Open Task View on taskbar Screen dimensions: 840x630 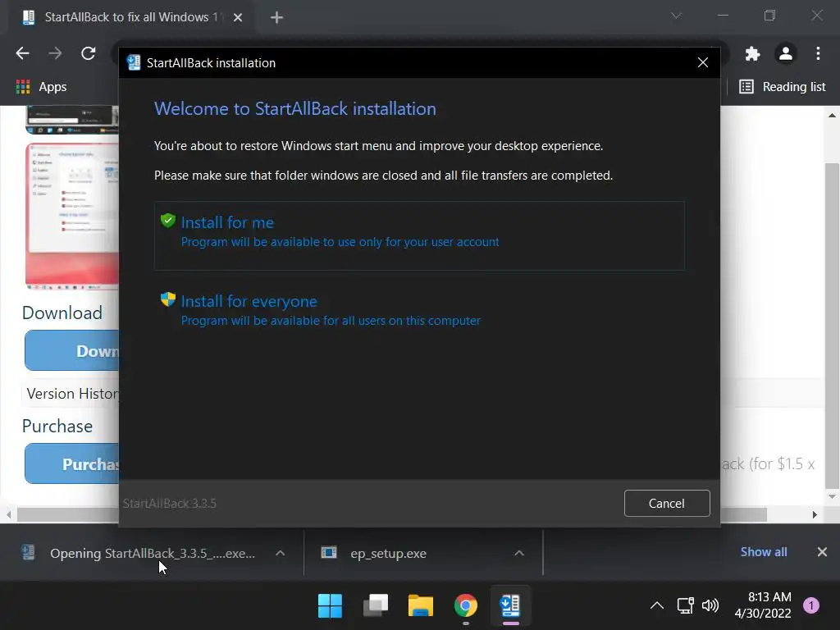[376, 606]
